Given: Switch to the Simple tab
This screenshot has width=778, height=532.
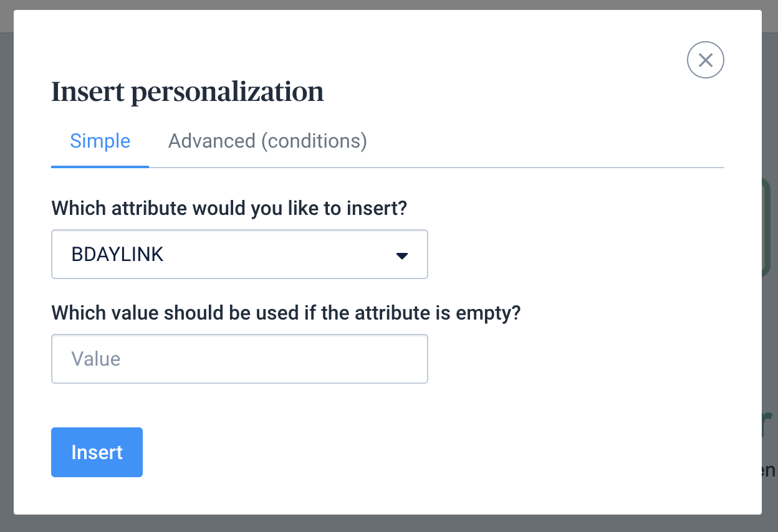Looking at the screenshot, I should coord(100,141).
